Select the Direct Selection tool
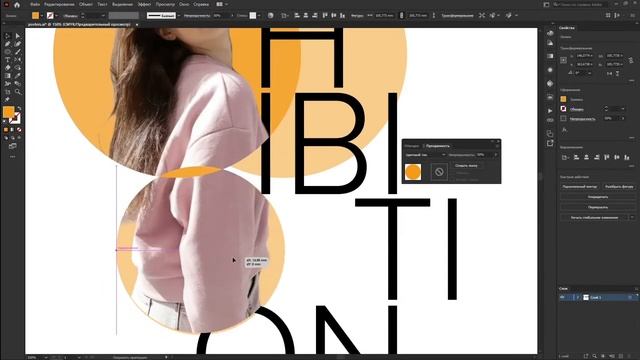This screenshot has width=640, height=360. (18, 36)
